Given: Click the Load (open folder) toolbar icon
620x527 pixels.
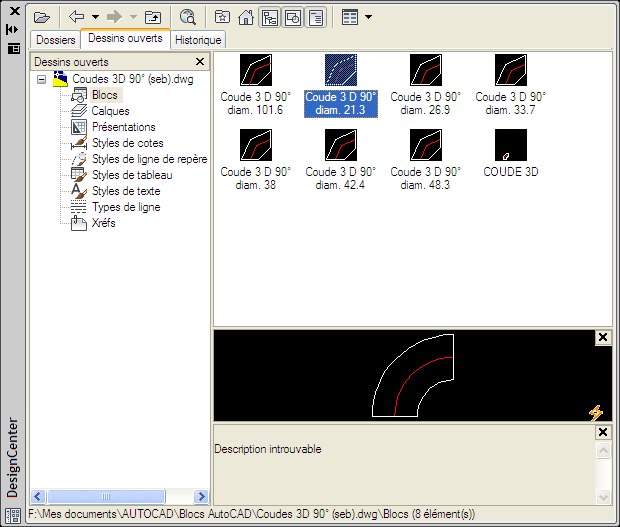Looking at the screenshot, I should pyautogui.click(x=41, y=17).
